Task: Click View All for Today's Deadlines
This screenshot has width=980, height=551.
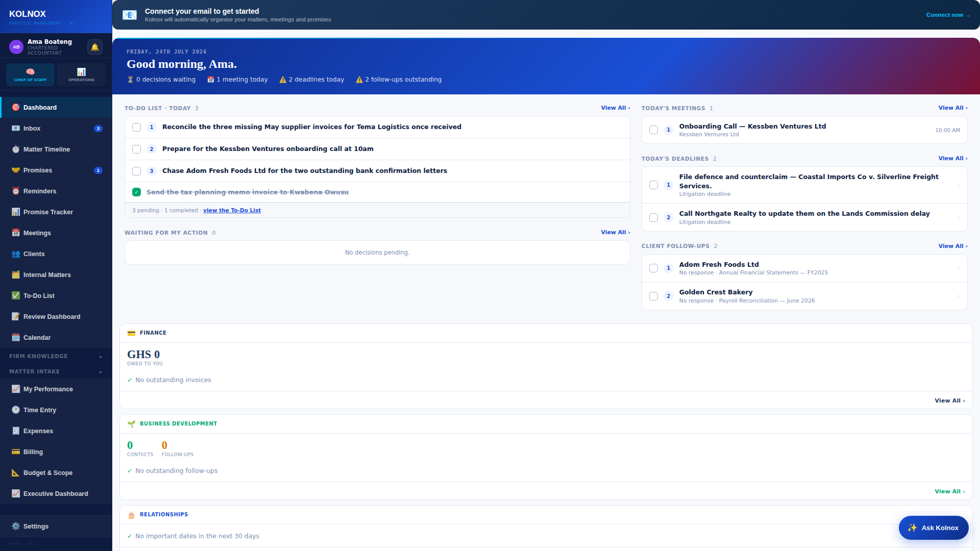Action: click(x=952, y=158)
